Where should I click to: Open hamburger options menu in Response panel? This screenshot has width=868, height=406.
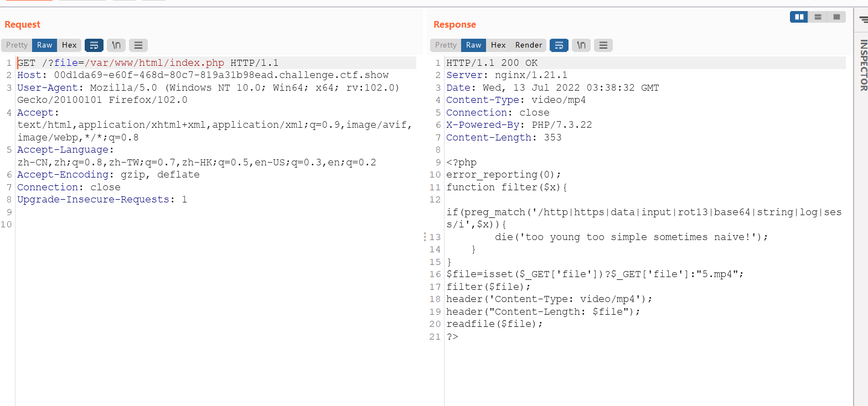pos(603,45)
